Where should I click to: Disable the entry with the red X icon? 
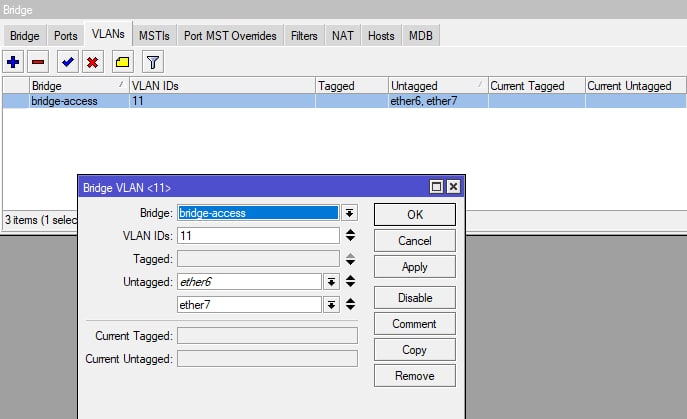tap(92, 62)
